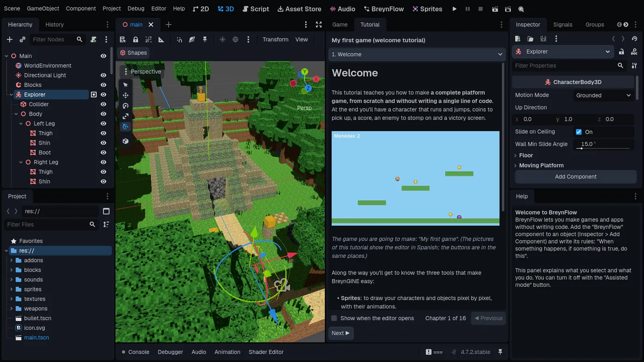Click the green Y axis gizmo circle
Image resolution: width=644 pixels, height=362 pixels.
pyautogui.click(x=304, y=72)
